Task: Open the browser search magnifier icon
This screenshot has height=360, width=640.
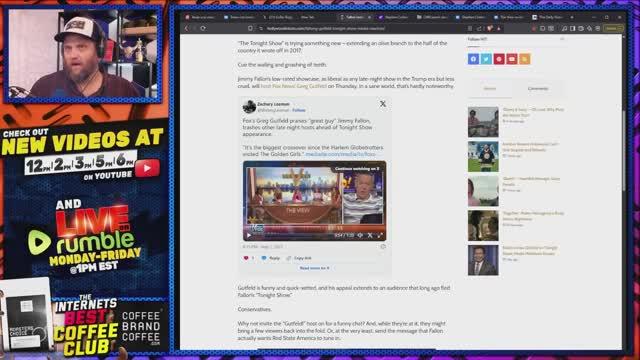Action: coord(564,29)
